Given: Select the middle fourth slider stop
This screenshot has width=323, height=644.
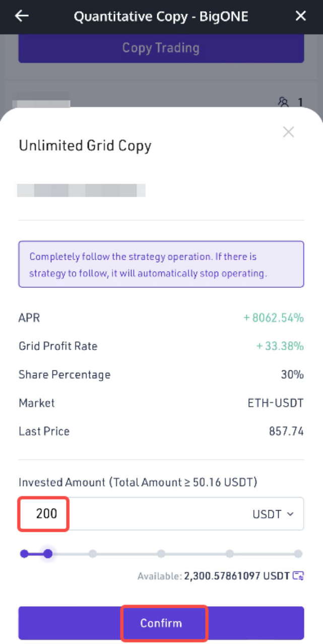Looking at the screenshot, I should pos(161,554).
